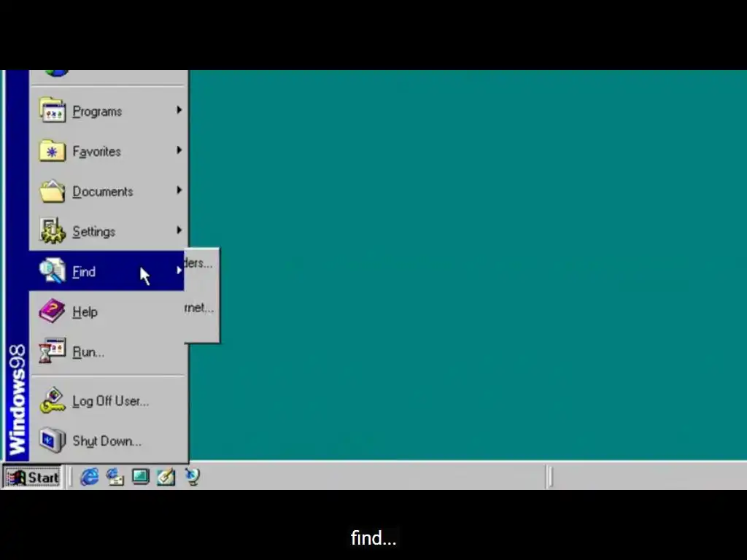Select the submenu item ending 'ders...'

pyautogui.click(x=198, y=263)
